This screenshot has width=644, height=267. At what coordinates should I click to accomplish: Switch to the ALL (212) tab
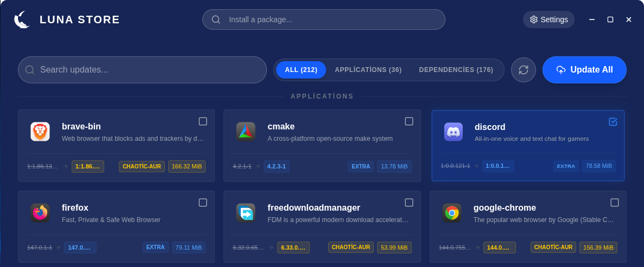pos(301,70)
